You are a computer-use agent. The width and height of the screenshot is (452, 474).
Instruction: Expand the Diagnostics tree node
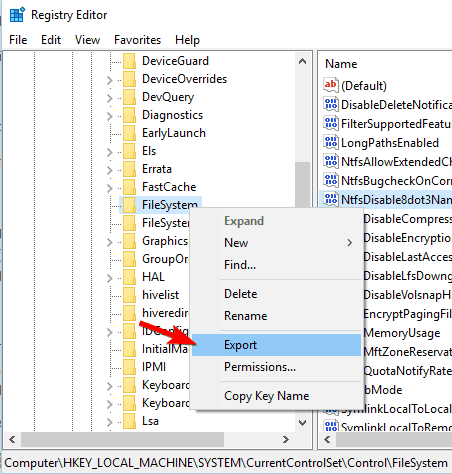pyautogui.click(x=110, y=116)
